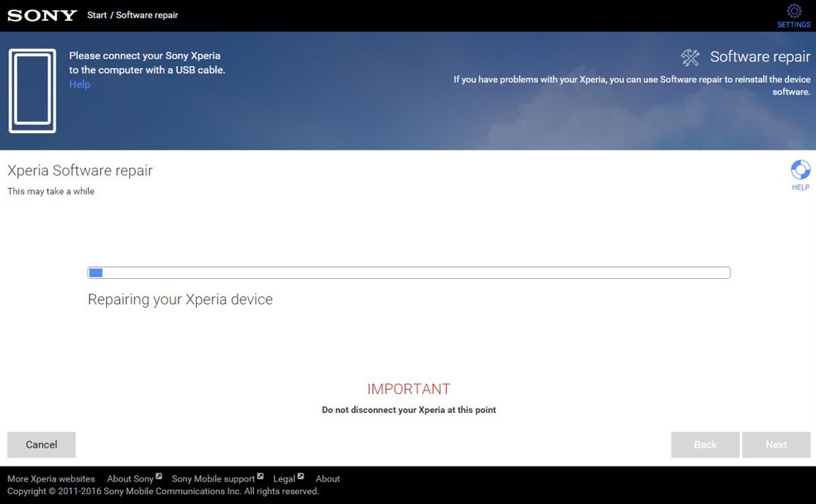
Task: Click the Xperia phone outline icon
Action: point(32,90)
